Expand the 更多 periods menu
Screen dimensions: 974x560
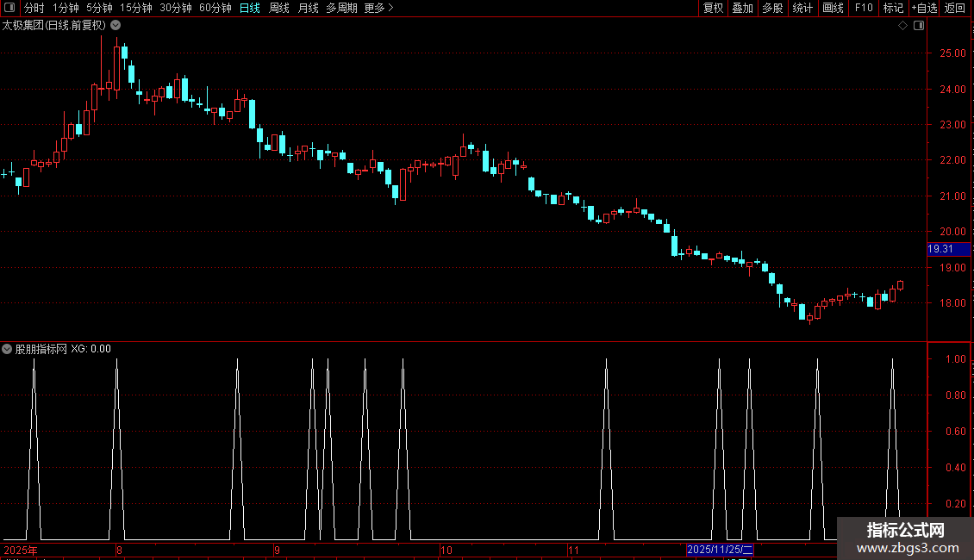pyautogui.click(x=378, y=8)
